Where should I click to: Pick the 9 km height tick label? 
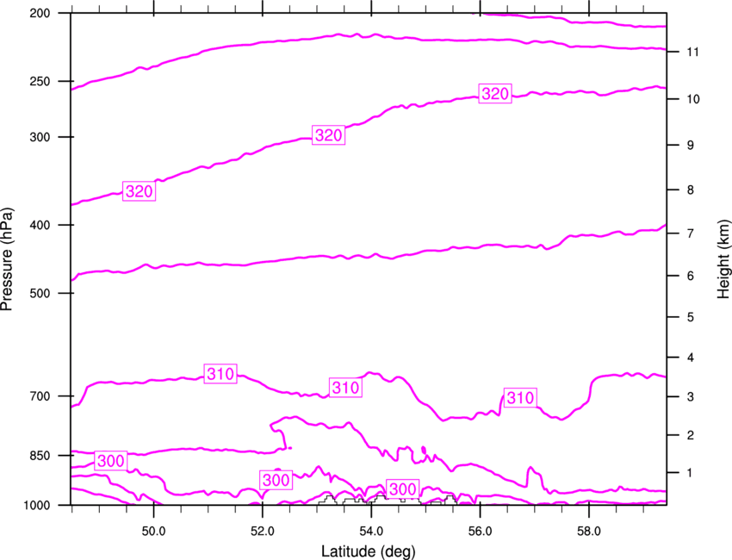[x=690, y=146]
